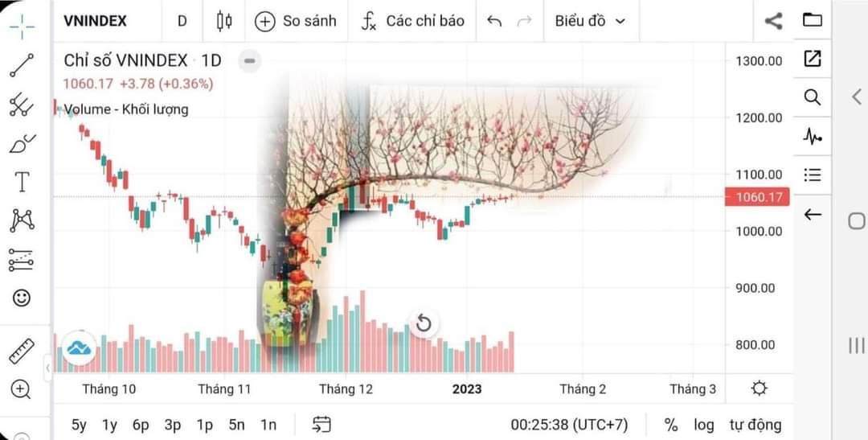
Task: Collapse the chart legend with minus button
Action: pos(250,60)
